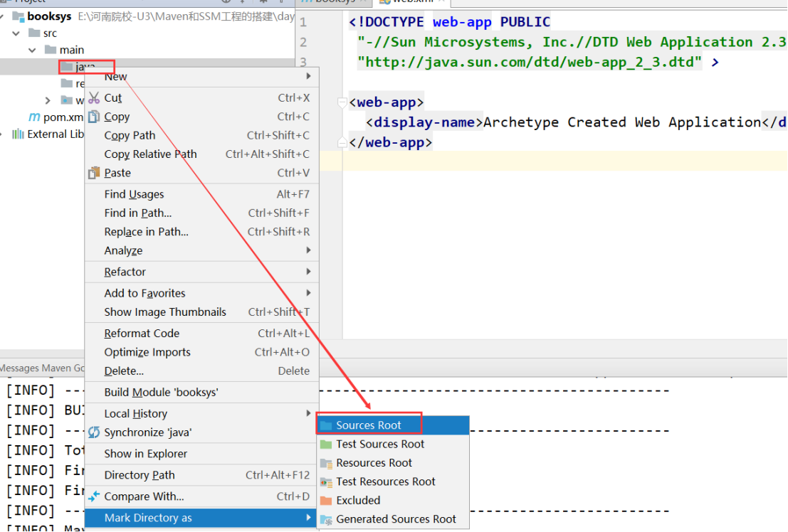Click the main folder icon
Viewport: 788px width, 532px height.
click(x=51, y=50)
